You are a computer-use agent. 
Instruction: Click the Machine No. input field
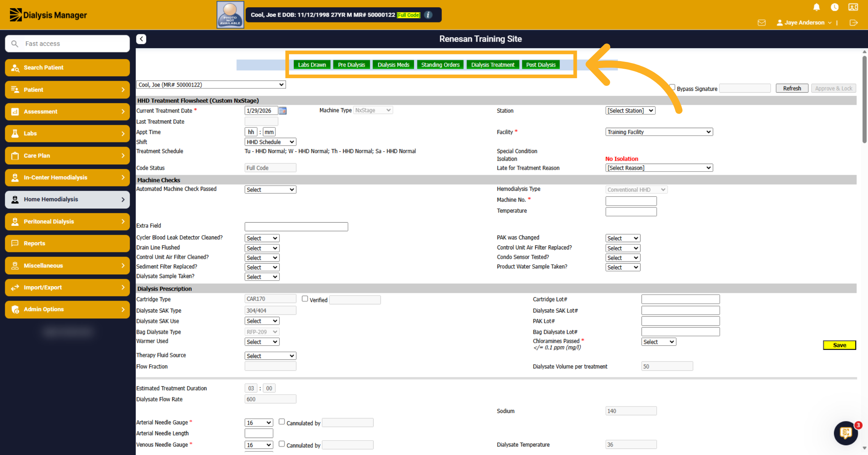[x=631, y=201]
